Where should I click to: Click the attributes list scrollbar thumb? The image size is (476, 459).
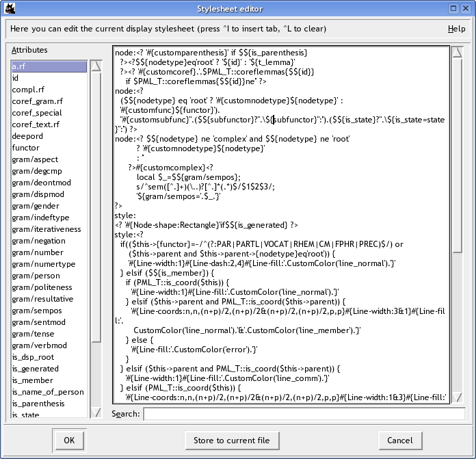tap(96, 207)
